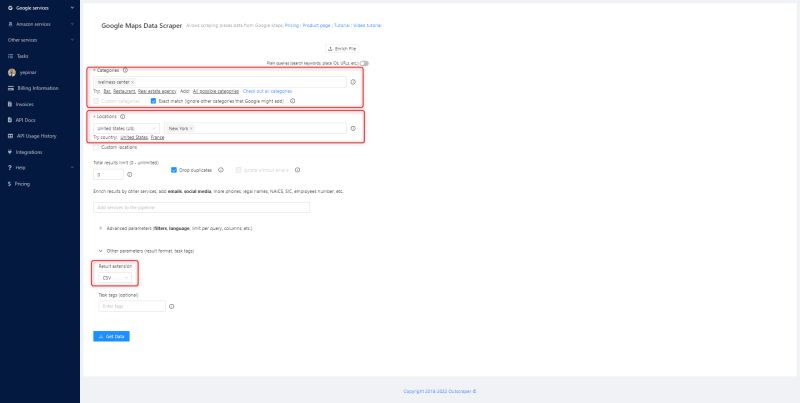Click info icon next to Locations label
Screen dimensions: 800x403
click(x=122, y=117)
